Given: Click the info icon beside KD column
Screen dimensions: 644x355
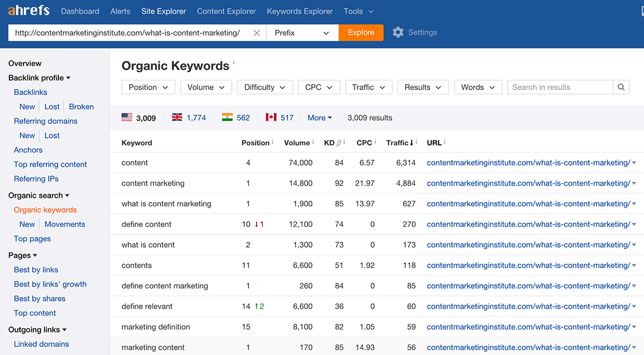Looking at the screenshot, I should point(344,142).
